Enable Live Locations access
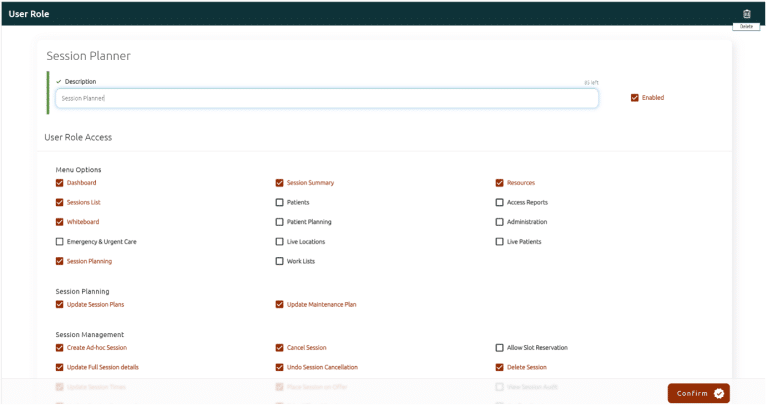The width and height of the screenshot is (768, 407). (x=280, y=242)
